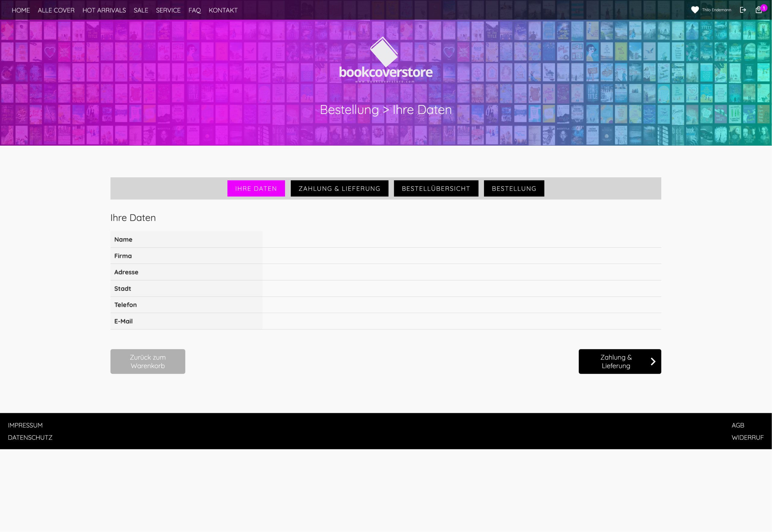Open the Thilo Endemann account link
The width and height of the screenshot is (772, 532).
tap(716, 10)
